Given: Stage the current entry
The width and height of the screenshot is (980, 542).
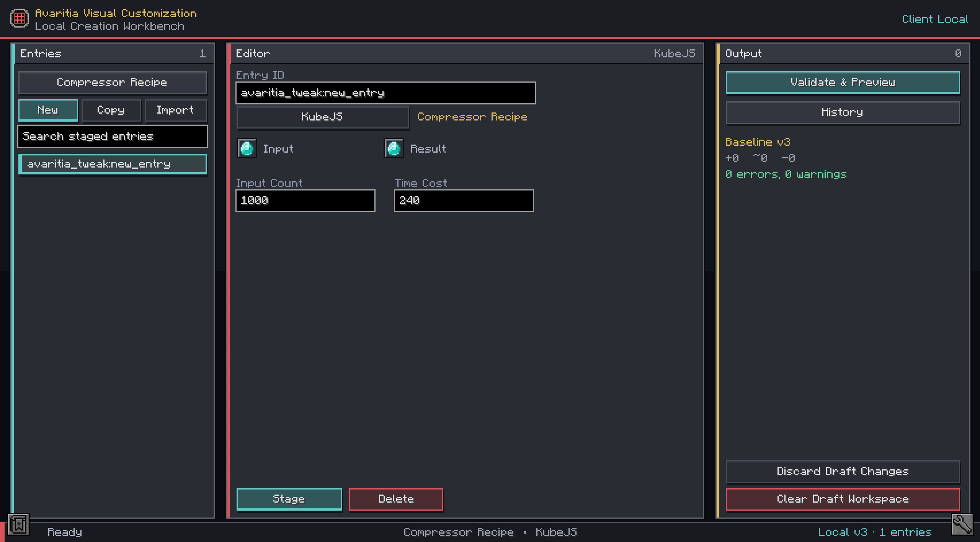Looking at the screenshot, I should [289, 499].
